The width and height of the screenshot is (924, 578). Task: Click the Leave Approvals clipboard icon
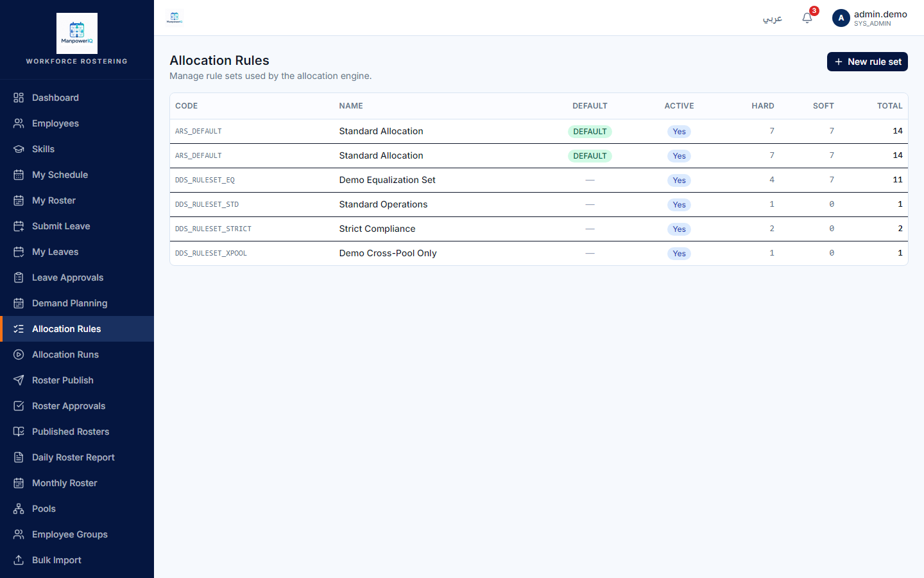19,277
